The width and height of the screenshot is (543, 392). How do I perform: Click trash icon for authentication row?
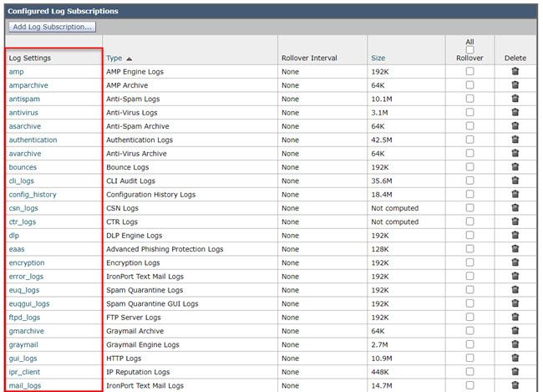coord(515,140)
